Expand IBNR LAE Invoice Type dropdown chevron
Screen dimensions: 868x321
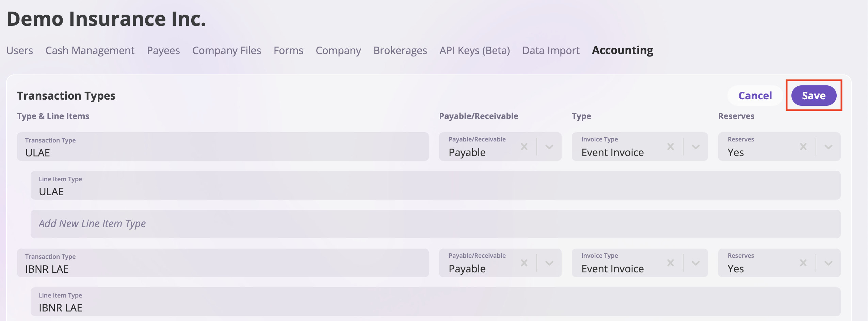695,263
